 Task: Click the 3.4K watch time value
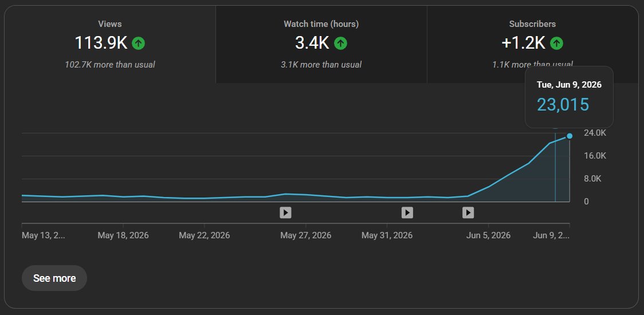(x=312, y=43)
